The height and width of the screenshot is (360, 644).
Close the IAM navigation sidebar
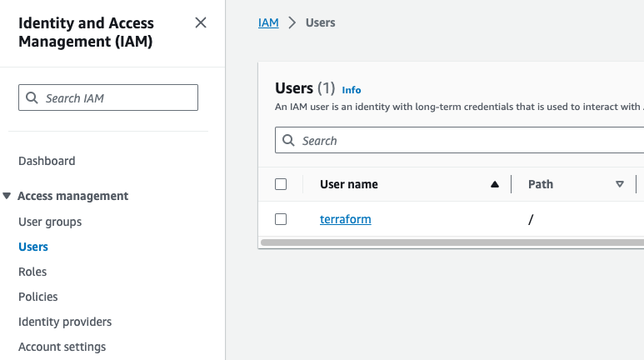pos(201,22)
